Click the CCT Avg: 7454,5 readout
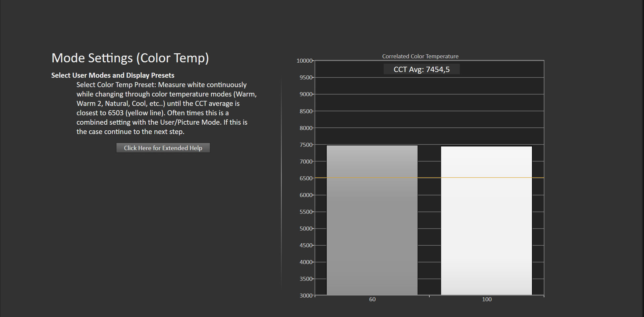The height and width of the screenshot is (317, 644). (x=422, y=69)
